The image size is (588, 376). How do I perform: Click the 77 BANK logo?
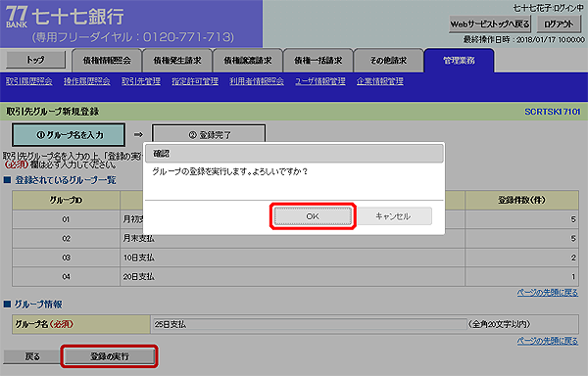tap(17, 18)
